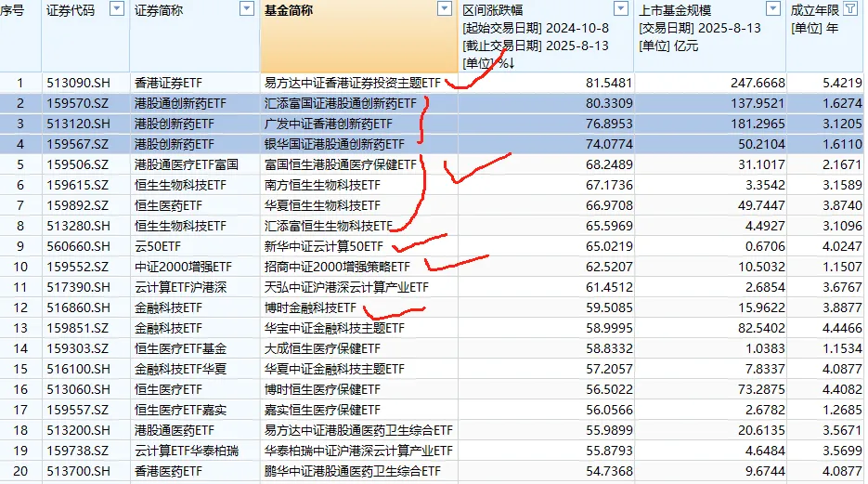The image size is (868, 484).
Task: Click the 成立年限 filter funnel icon
Action: [x=850, y=9]
